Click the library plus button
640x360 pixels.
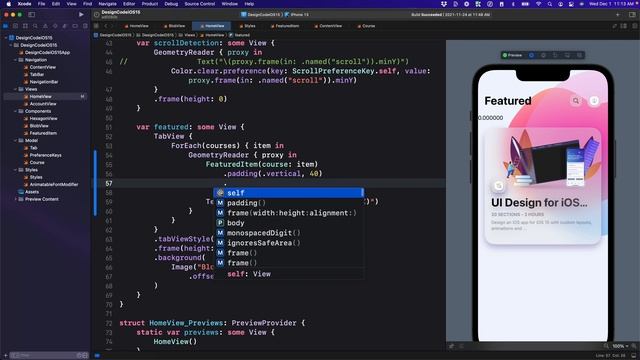click(618, 14)
